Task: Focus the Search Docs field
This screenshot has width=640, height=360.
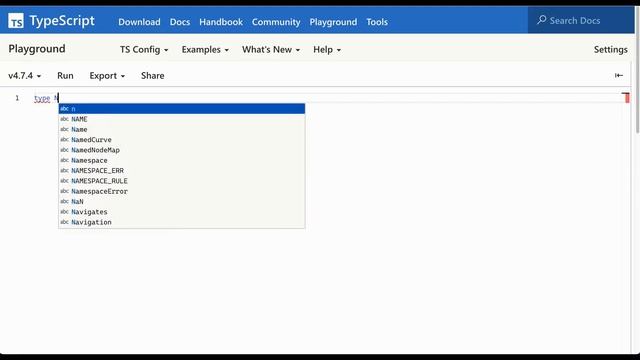Action: [x=580, y=20]
